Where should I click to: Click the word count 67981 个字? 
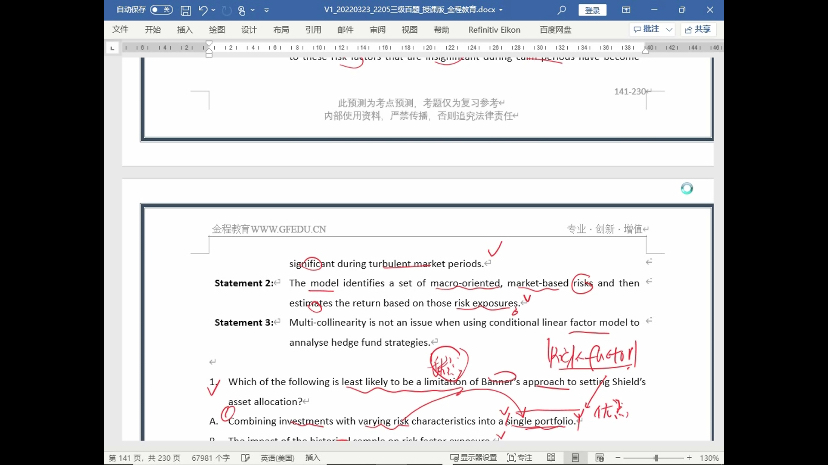[210, 458]
